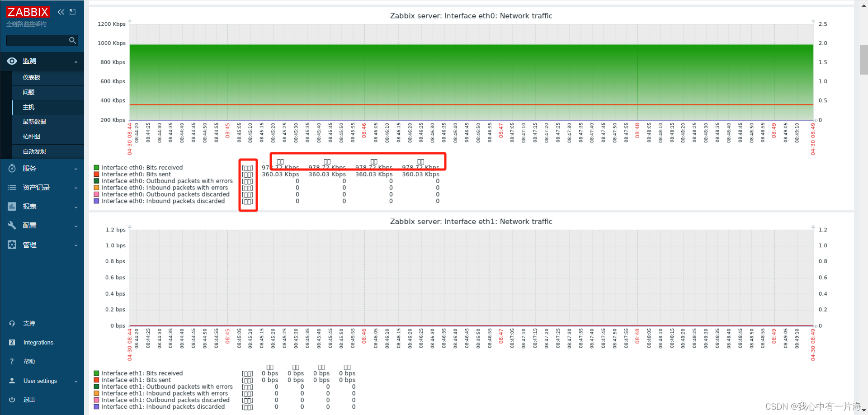Select the 主机 submenu item
Screen dimensions: 868x415
(x=29, y=107)
